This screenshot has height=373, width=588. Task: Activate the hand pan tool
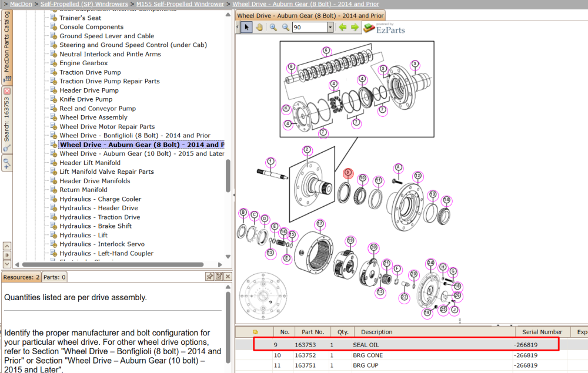[x=259, y=28]
